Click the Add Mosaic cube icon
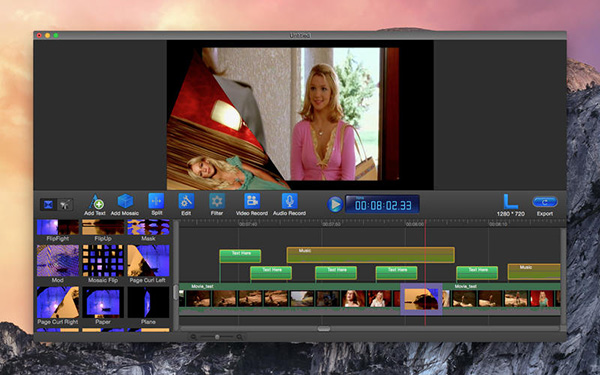The width and height of the screenshot is (600, 375). pos(125,201)
